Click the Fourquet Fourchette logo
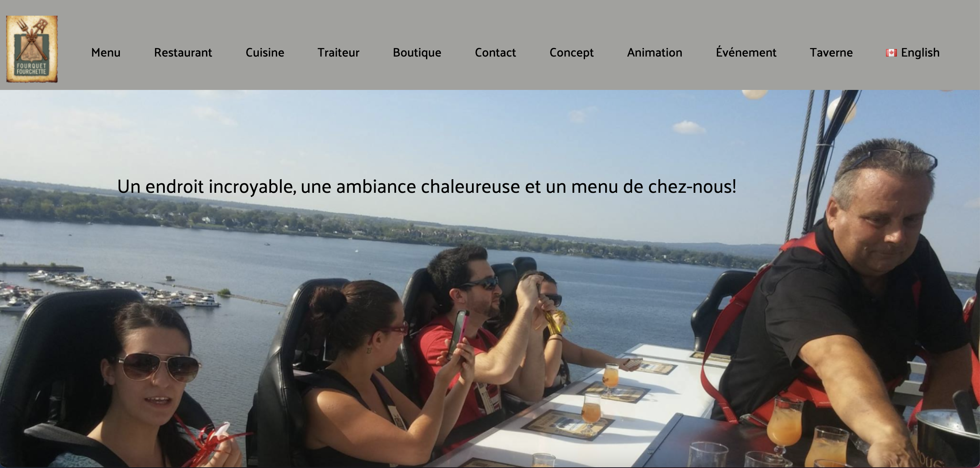The image size is (980, 468). tap(32, 49)
